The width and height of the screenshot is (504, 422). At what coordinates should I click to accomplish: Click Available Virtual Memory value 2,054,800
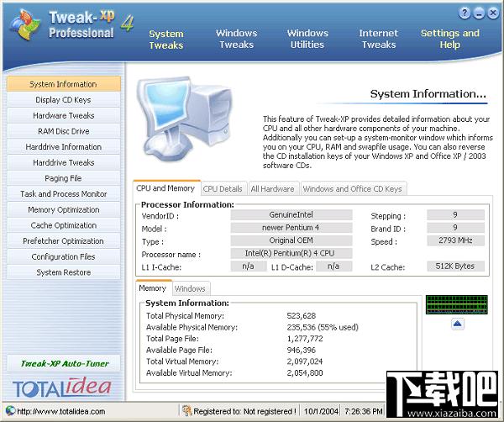click(305, 372)
